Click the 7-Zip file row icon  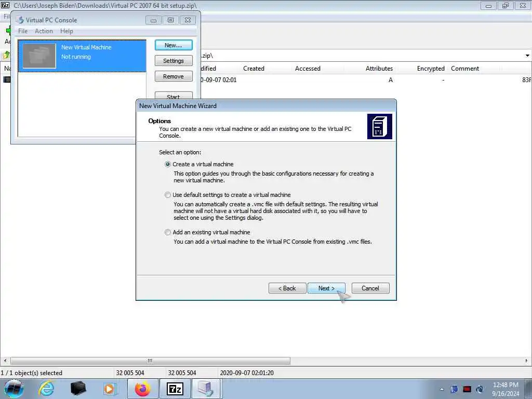tap(7, 79)
